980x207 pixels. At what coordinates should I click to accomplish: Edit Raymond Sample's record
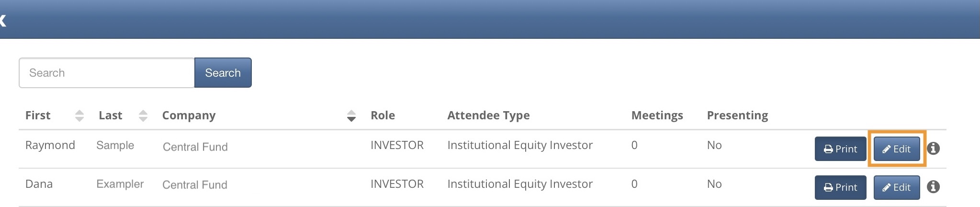pos(897,149)
